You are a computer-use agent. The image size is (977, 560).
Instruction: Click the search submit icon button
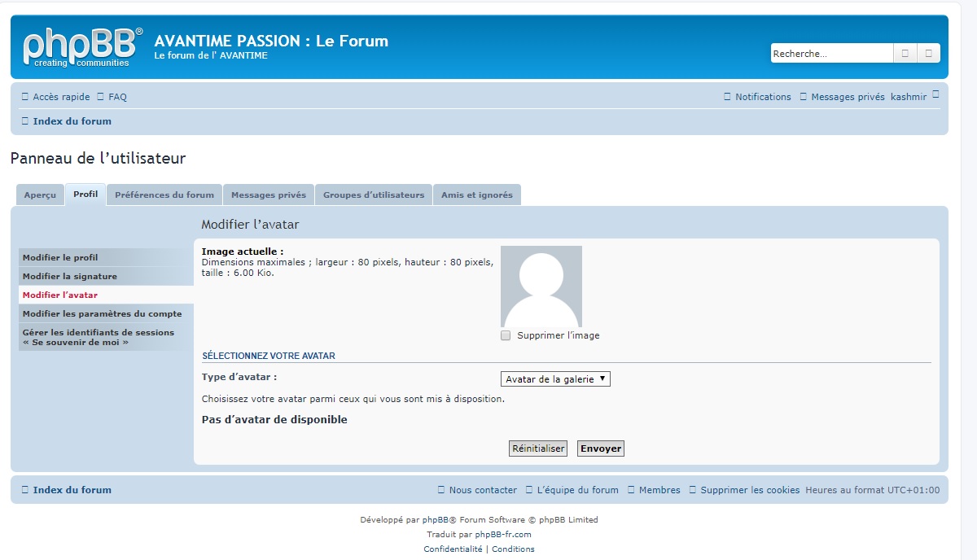coord(905,54)
